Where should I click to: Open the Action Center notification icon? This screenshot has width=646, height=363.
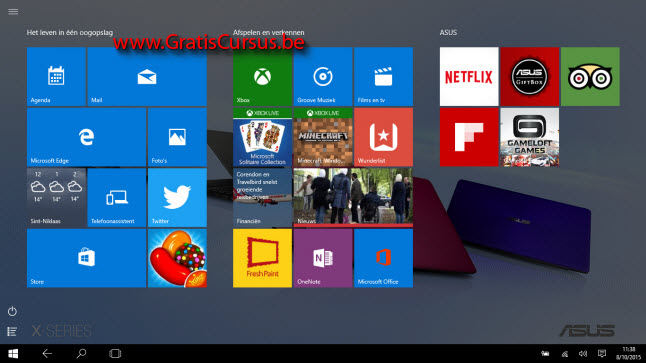tap(602, 354)
